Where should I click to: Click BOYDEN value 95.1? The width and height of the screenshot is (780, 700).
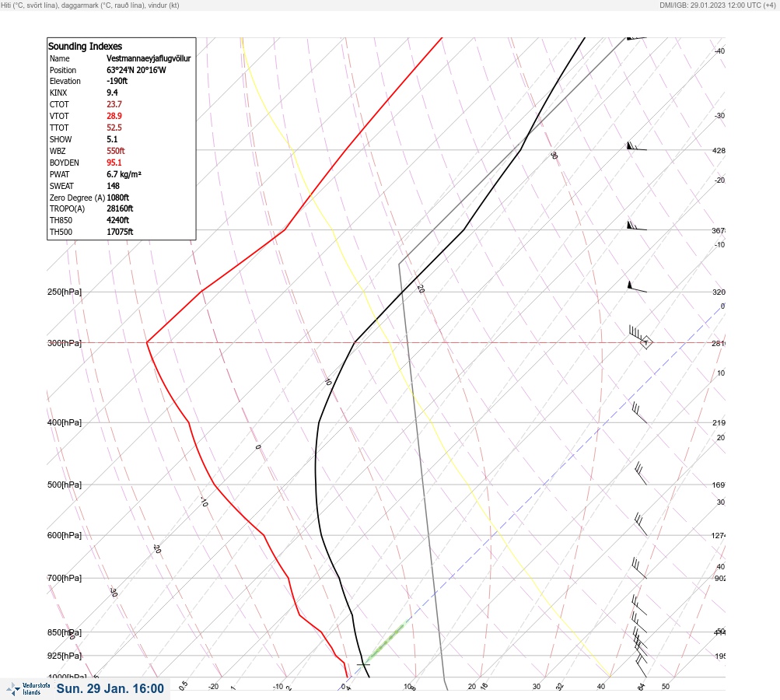[x=114, y=163]
